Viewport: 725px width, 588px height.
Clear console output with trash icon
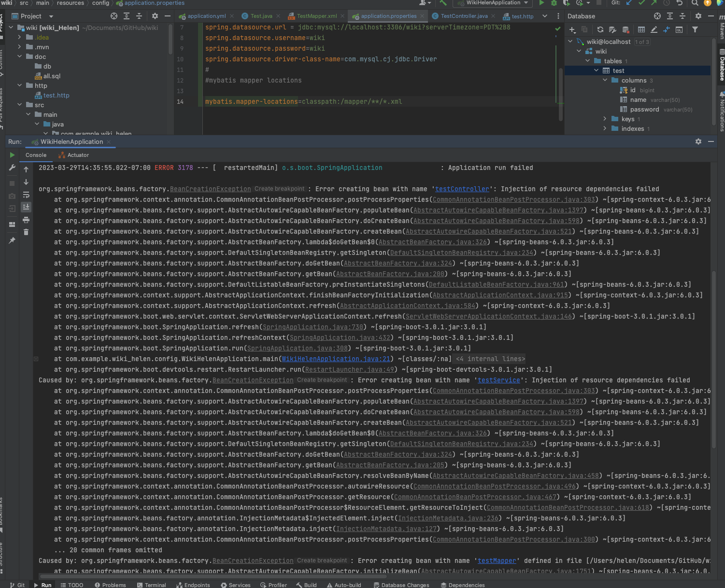[x=26, y=232]
